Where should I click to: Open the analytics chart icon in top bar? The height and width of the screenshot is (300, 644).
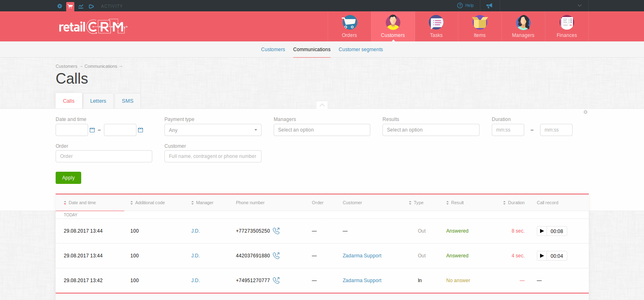pyautogui.click(x=81, y=6)
